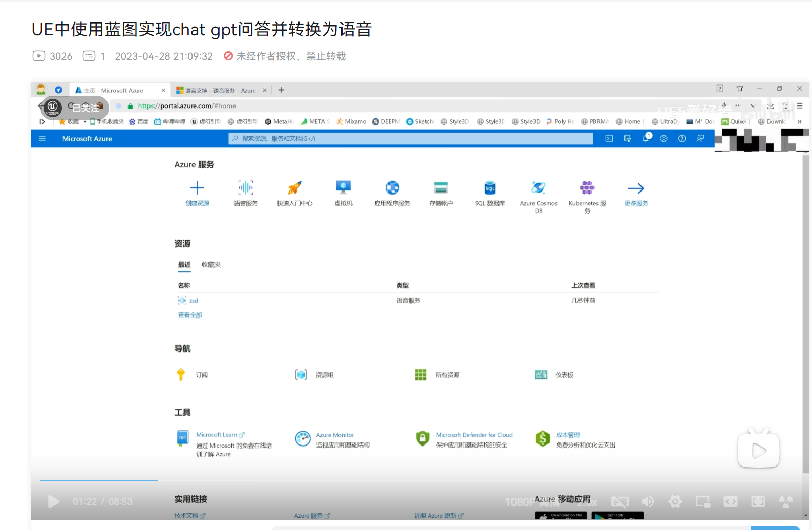The image size is (812, 530).
Task: Open Azure notifications bell icon
Action: [646, 138]
